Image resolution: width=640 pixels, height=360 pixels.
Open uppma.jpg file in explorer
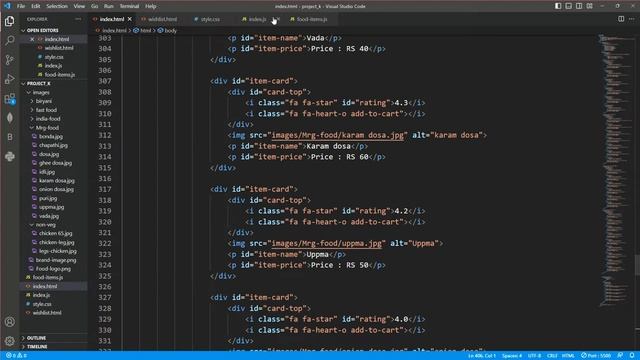pyautogui.click(x=51, y=207)
